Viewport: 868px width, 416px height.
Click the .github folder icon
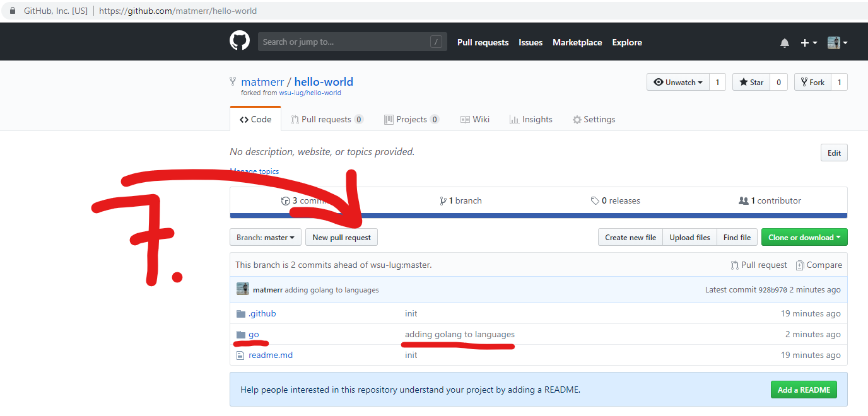click(240, 313)
